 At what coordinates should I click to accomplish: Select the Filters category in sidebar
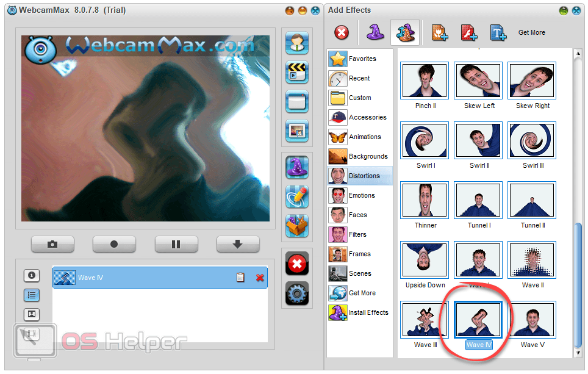click(357, 234)
